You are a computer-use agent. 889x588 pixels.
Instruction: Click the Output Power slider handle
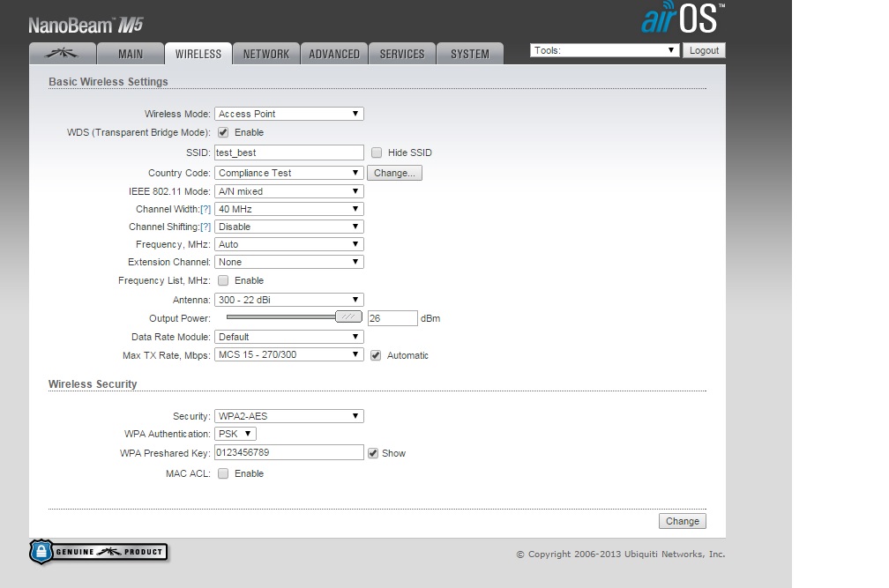point(348,316)
